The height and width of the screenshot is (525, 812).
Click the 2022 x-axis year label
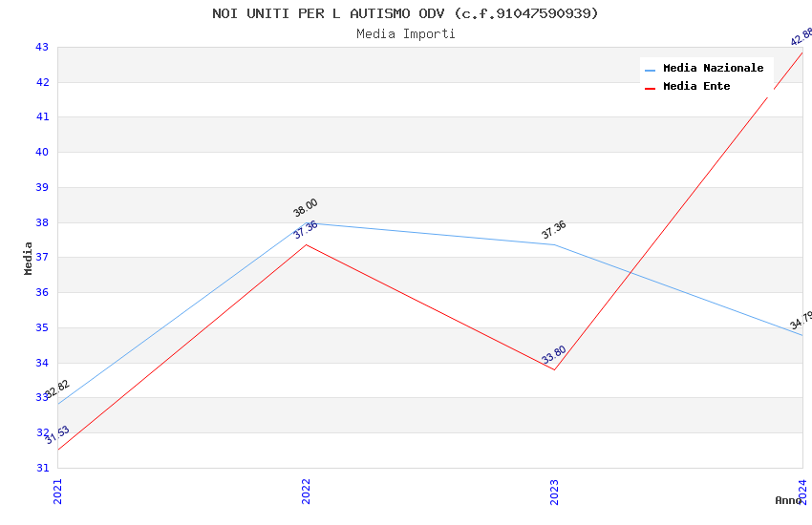pyautogui.click(x=306, y=491)
